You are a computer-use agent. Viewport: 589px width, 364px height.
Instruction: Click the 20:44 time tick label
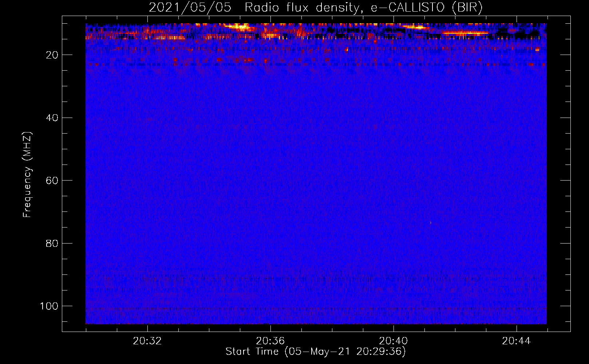click(x=517, y=341)
